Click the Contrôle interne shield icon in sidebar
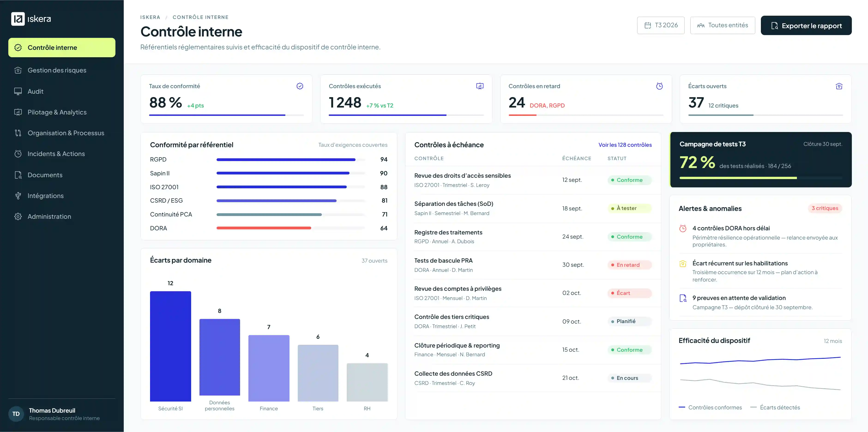The image size is (868, 432). [18, 48]
